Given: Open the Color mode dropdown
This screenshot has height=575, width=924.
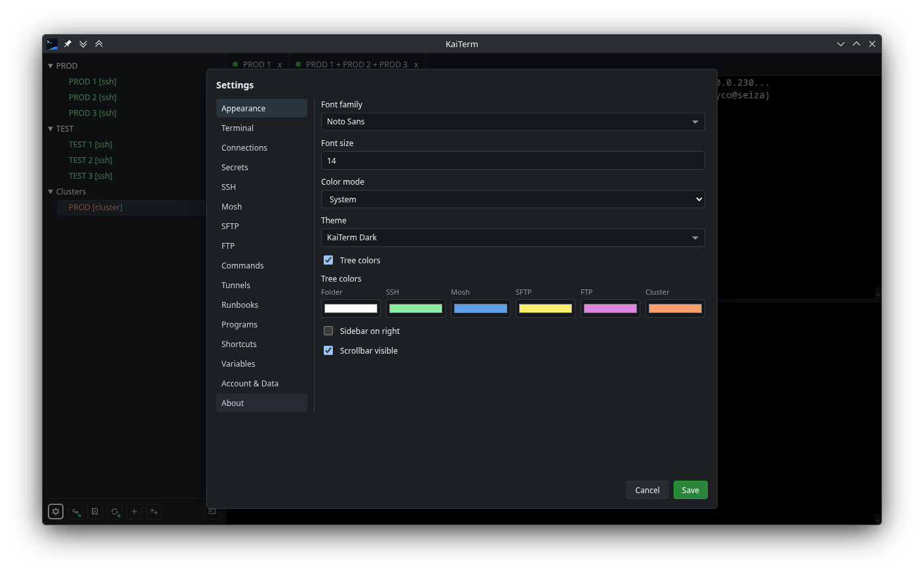Looking at the screenshot, I should (x=513, y=199).
